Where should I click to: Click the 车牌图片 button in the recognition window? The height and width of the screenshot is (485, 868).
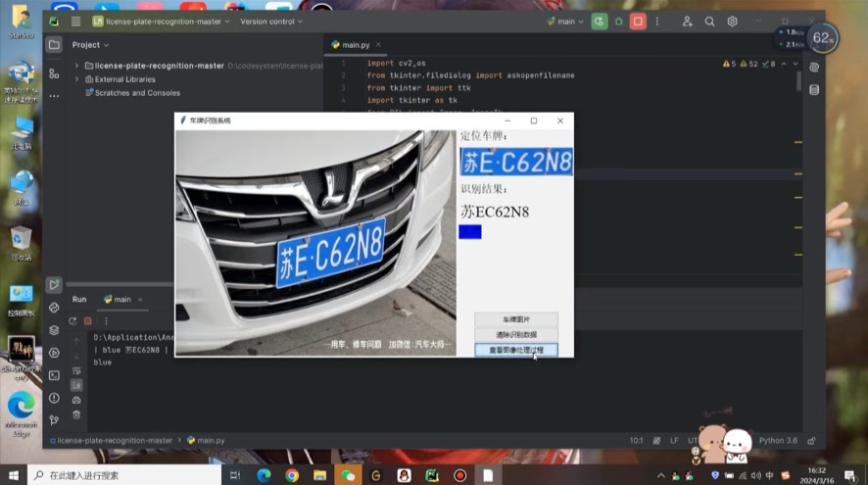point(516,319)
